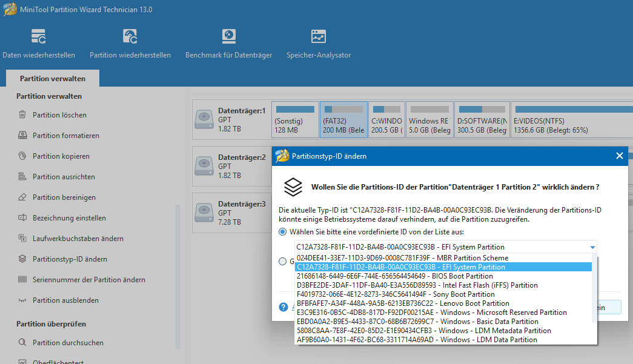Open Speicher-Analysator icon

[319, 37]
